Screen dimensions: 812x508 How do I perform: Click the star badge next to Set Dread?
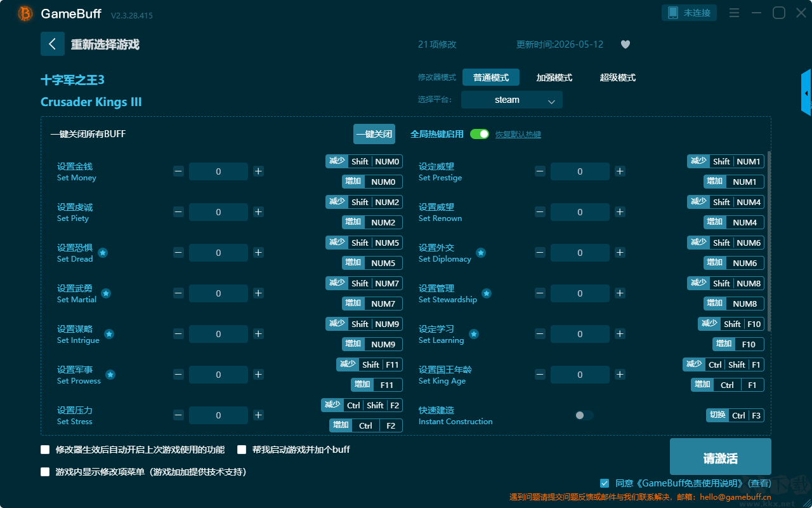[103, 253]
